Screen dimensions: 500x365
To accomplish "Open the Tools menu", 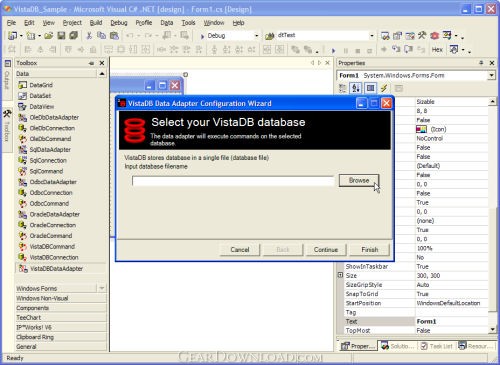I will pyautogui.click(x=188, y=23).
